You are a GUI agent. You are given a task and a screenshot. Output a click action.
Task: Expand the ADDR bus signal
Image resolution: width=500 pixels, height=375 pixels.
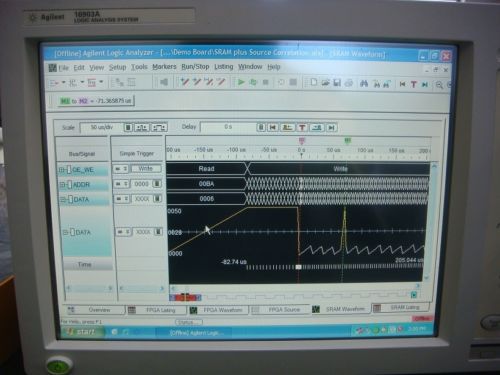[x=62, y=184]
